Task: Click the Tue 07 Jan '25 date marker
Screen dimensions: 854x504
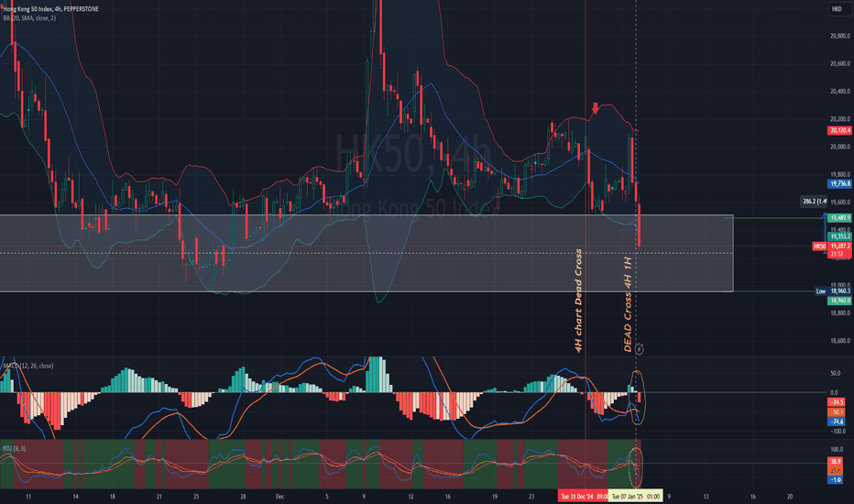Action: click(635, 497)
